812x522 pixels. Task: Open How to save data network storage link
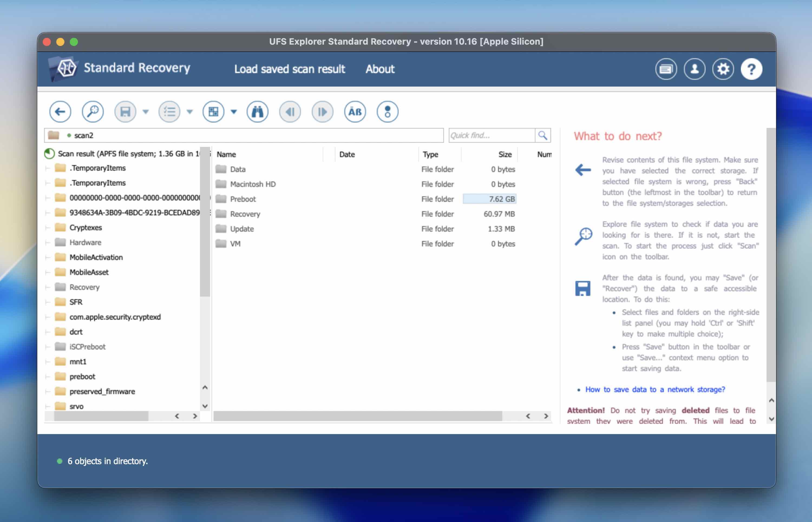(x=655, y=389)
